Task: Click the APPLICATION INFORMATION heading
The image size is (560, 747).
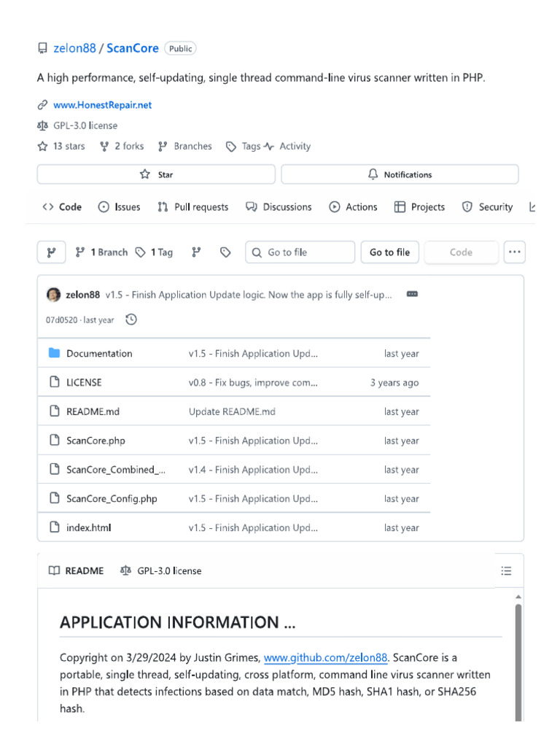Action: [177, 622]
